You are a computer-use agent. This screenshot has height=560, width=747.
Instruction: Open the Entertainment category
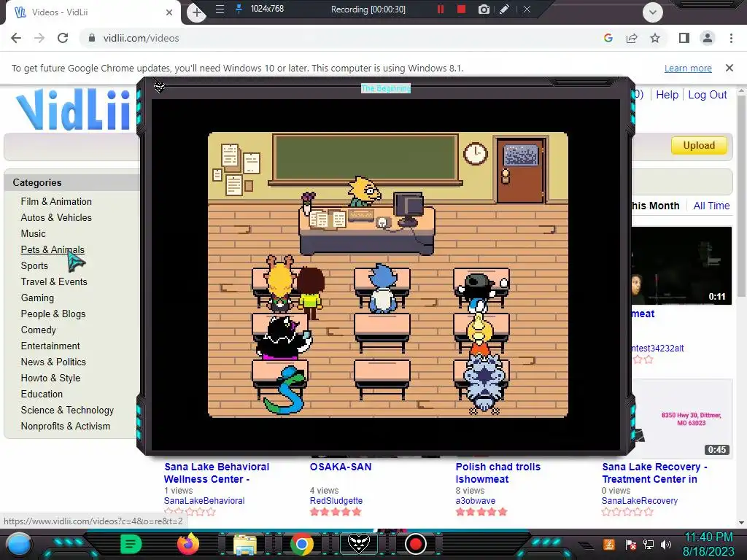(50, 346)
